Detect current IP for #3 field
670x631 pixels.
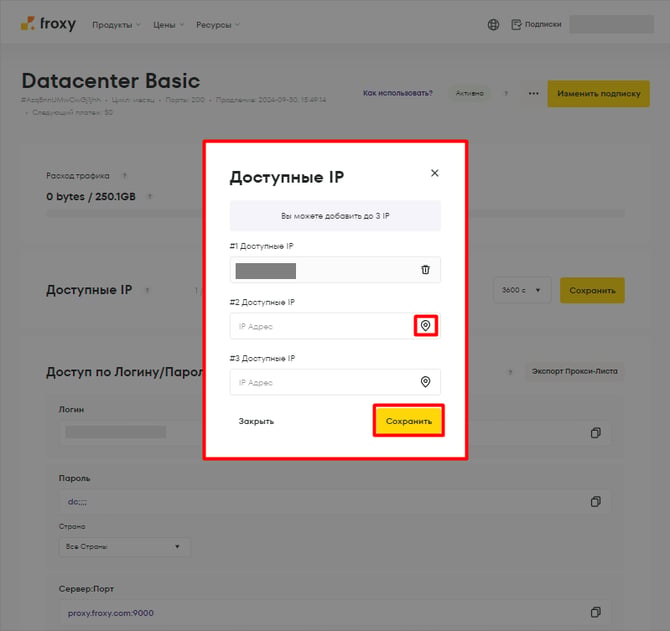tap(425, 382)
